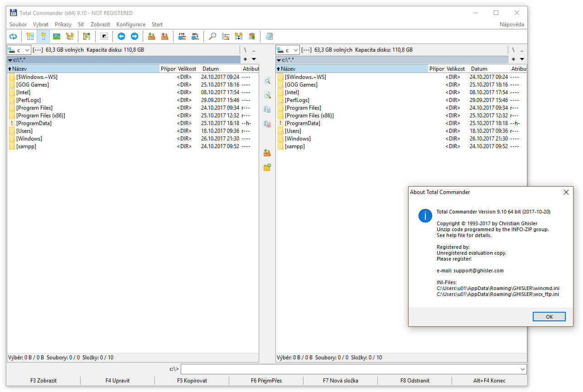Open the left panel favorites asterisk menu

[245, 59]
